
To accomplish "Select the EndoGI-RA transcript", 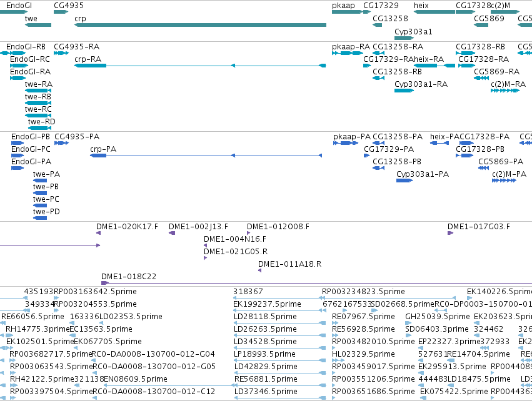I will click(18, 78).
